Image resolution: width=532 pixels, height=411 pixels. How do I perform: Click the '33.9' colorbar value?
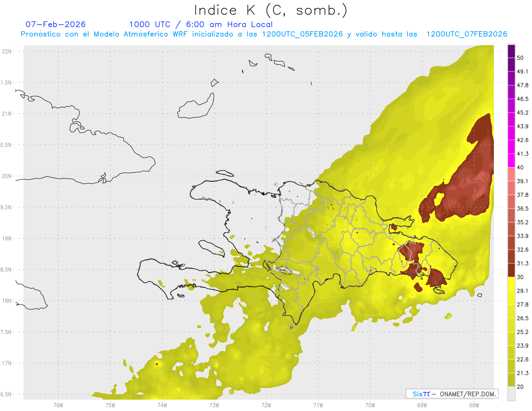[x=523, y=236]
